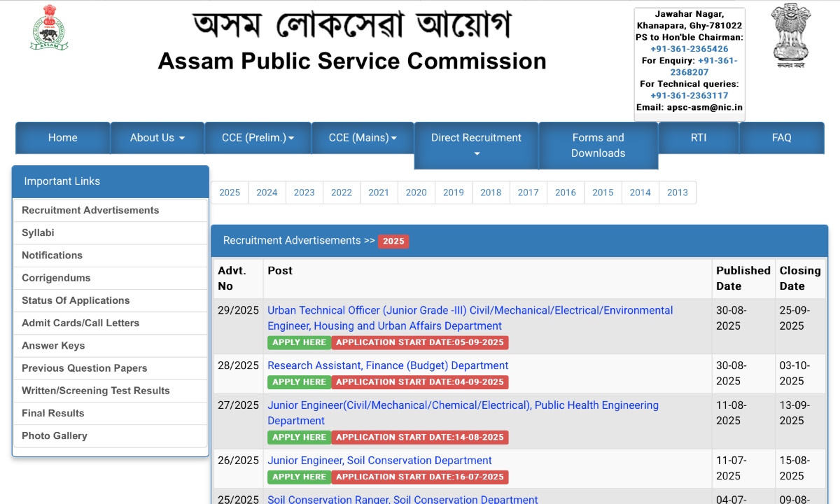Click Application Start Date 14-08-2025 badge
840x504 pixels.
point(420,437)
